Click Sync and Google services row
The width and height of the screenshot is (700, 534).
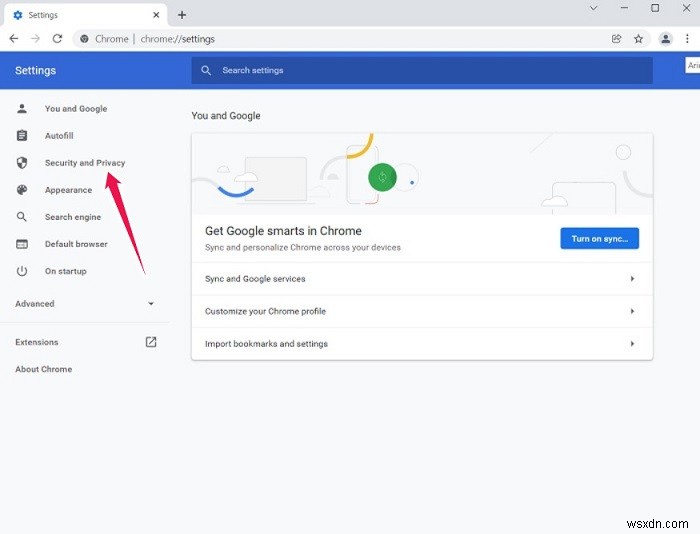422,279
